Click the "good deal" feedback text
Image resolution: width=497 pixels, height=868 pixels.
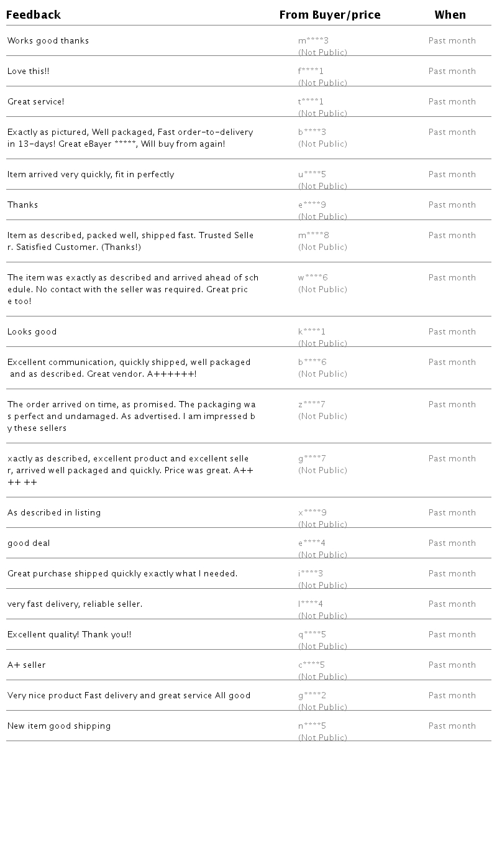tap(29, 543)
